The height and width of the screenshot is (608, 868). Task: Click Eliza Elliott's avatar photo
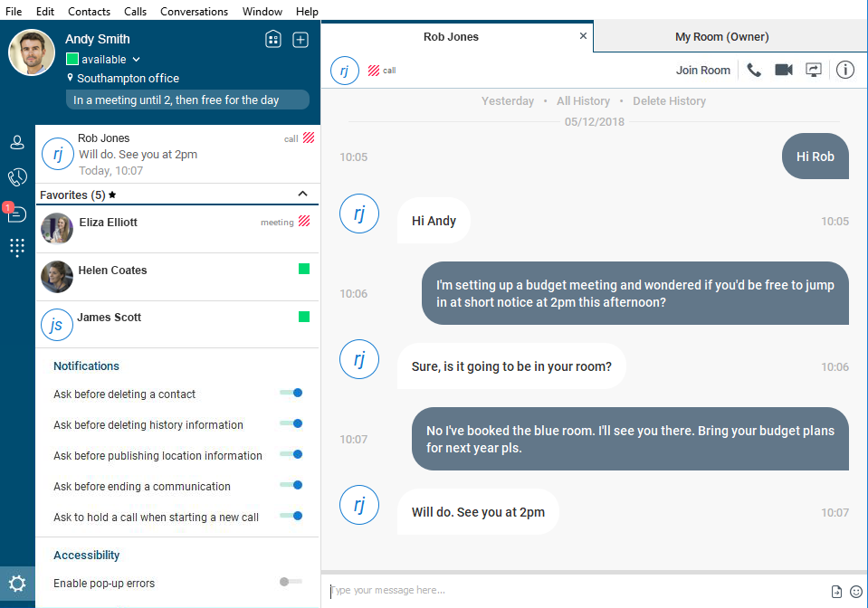[57, 229]
